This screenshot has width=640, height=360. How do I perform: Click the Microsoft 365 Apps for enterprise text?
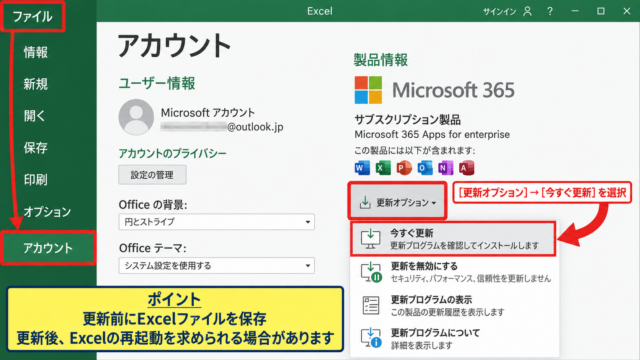[432, 135]
